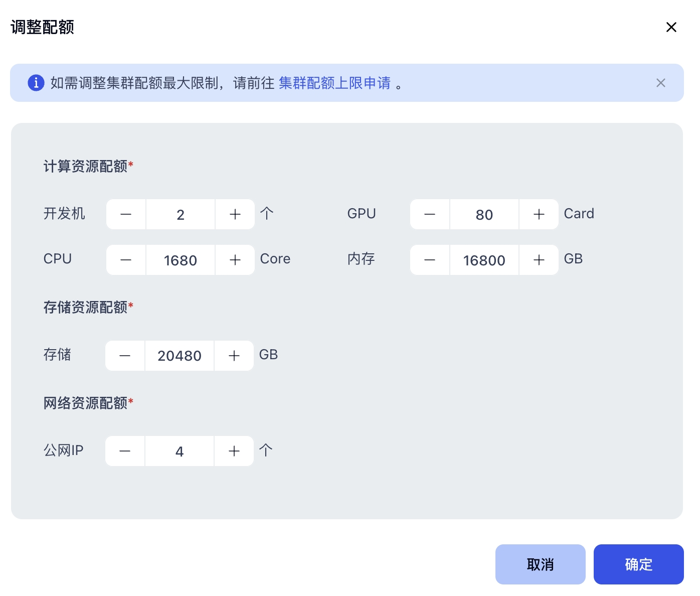Click 确定 to confirm quota
The image size is (700, 596).
[638, 564]
